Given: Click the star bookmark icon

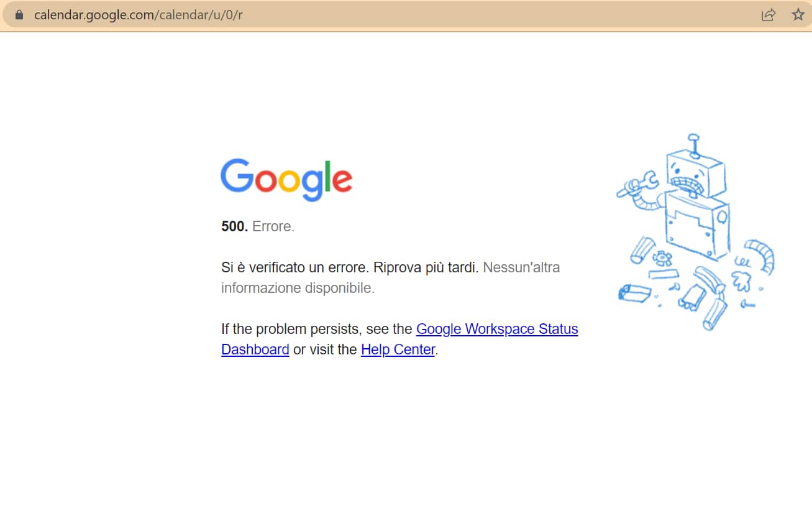Looking at the screenshot, I should pos(797,14).
